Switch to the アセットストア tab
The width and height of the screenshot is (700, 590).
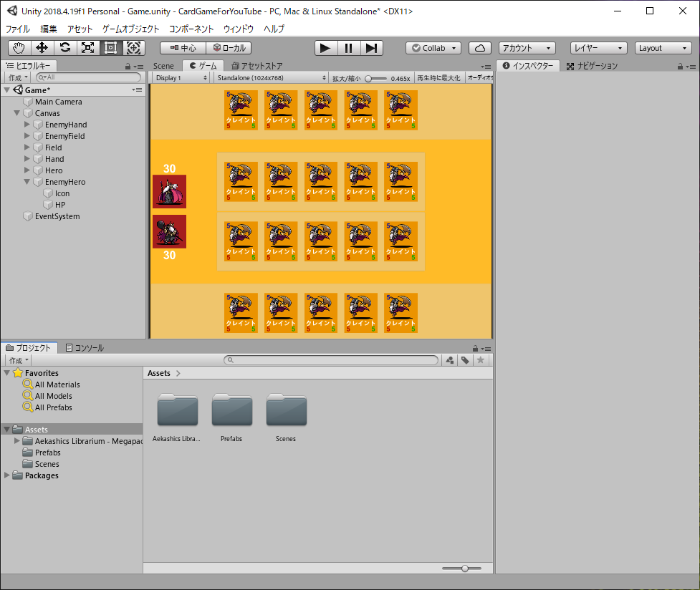(257, 66)
